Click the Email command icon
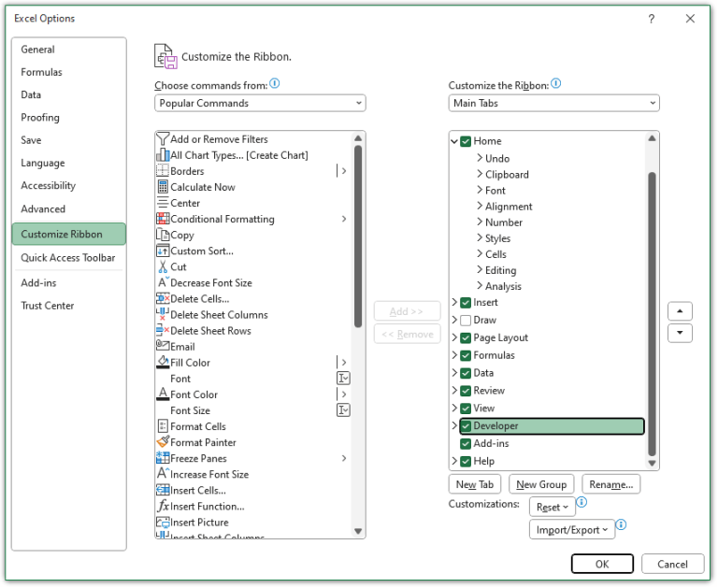This screenshot has width=718, height=588. [163, 346]
